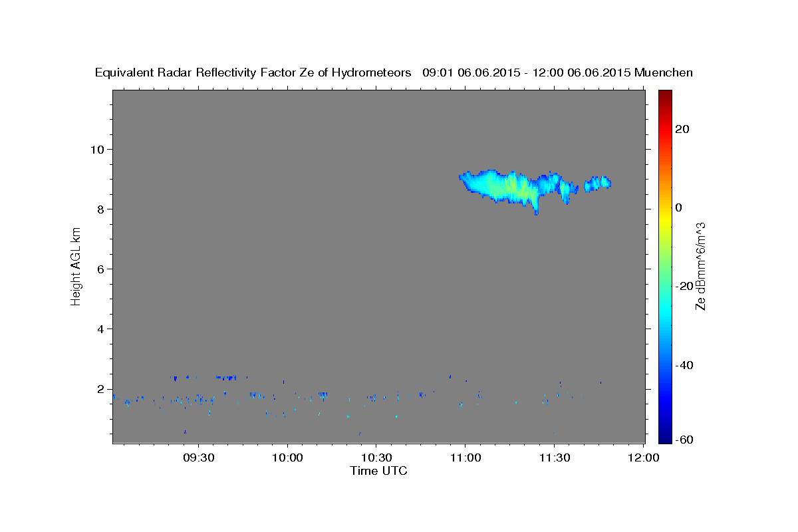Click the 'Height AGL km' axis label
This screenshot has width=798, height=532.
click(76, 266)
